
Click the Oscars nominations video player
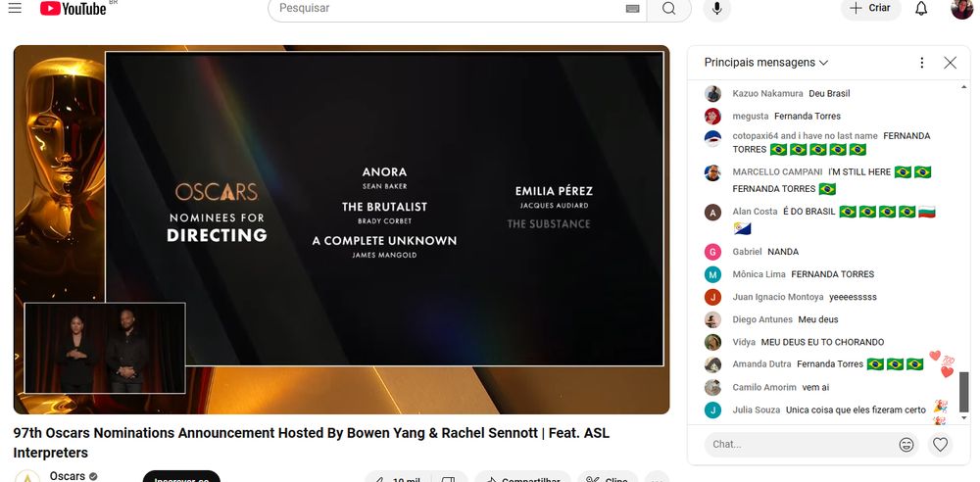click(341, 229)
